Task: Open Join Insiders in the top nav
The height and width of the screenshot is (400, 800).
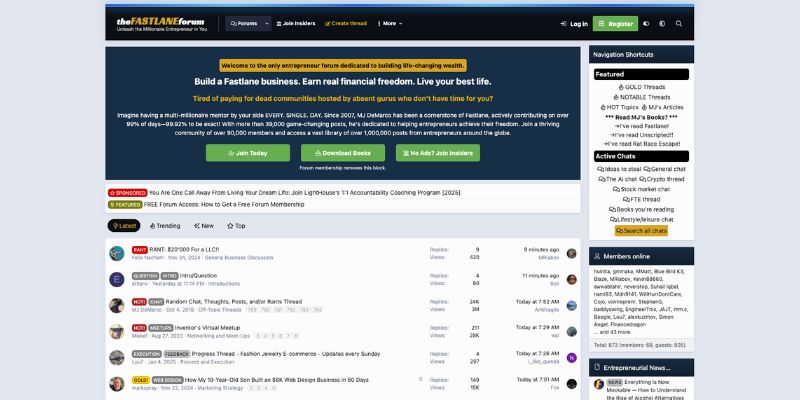Action: pos(296,23)
